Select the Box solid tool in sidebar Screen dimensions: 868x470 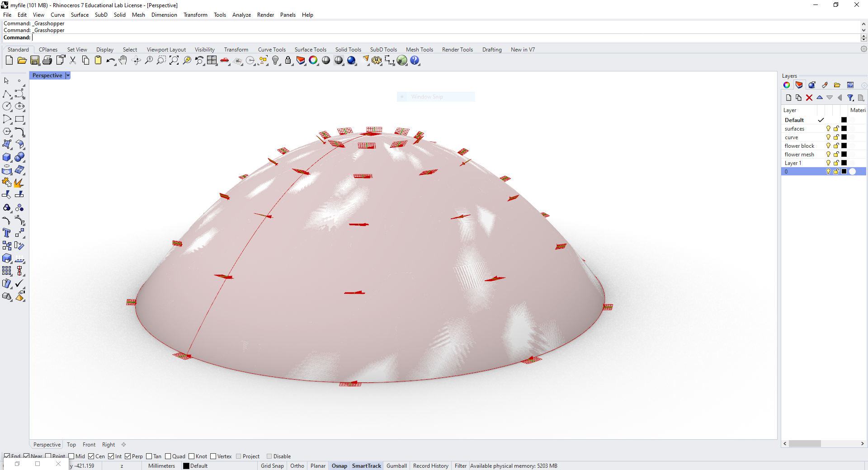7,157
